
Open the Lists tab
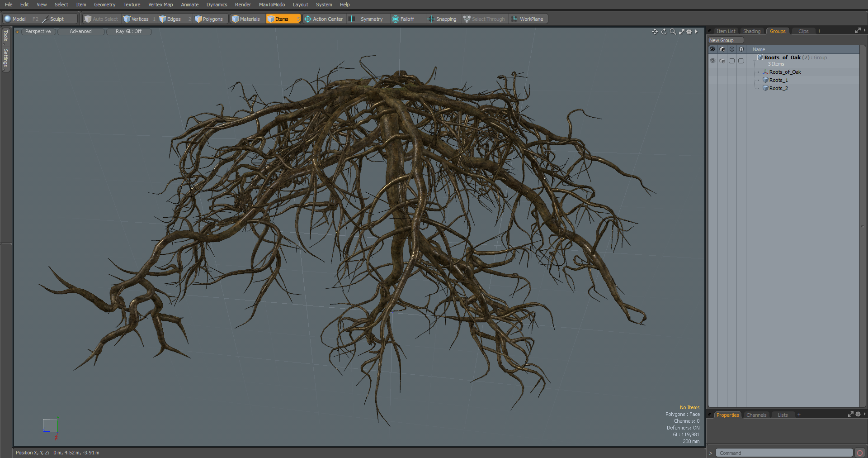pyautogui.click(x=783, y=415)
